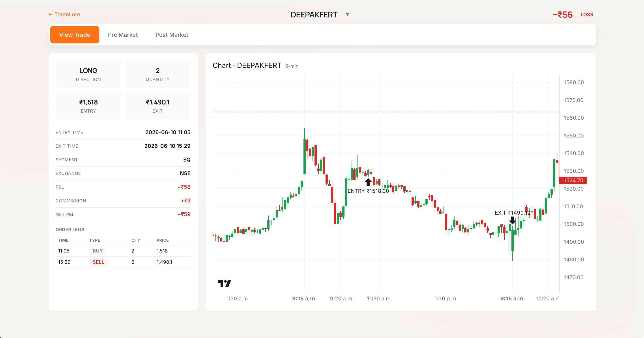The height and width of the screenshot is (338, 644).
Task: Click entry time value 2026-06-10 11:05
Action: pyautogui.click(x=168, y=132)
